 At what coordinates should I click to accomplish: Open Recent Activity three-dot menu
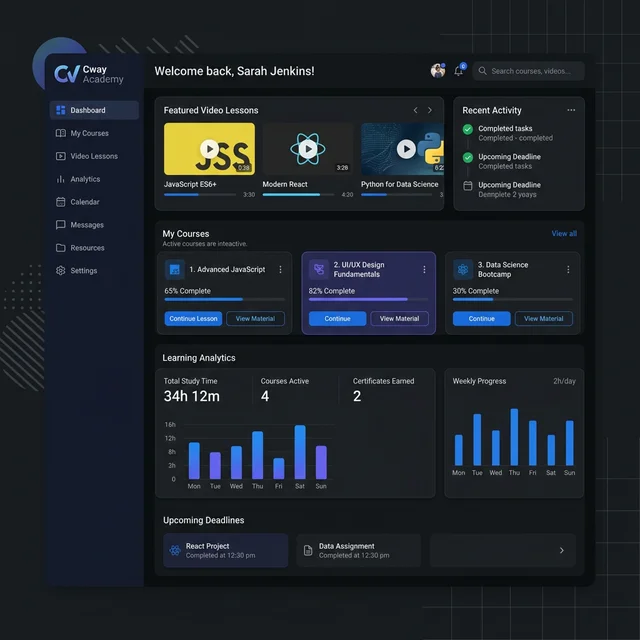click(571, 110)
